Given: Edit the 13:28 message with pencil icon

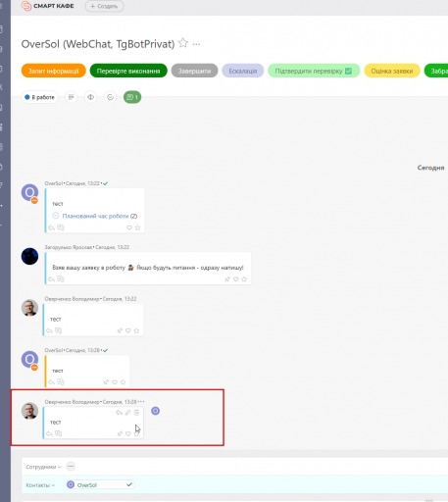Looking at the screenshot, I should click(x=127, y=413).
